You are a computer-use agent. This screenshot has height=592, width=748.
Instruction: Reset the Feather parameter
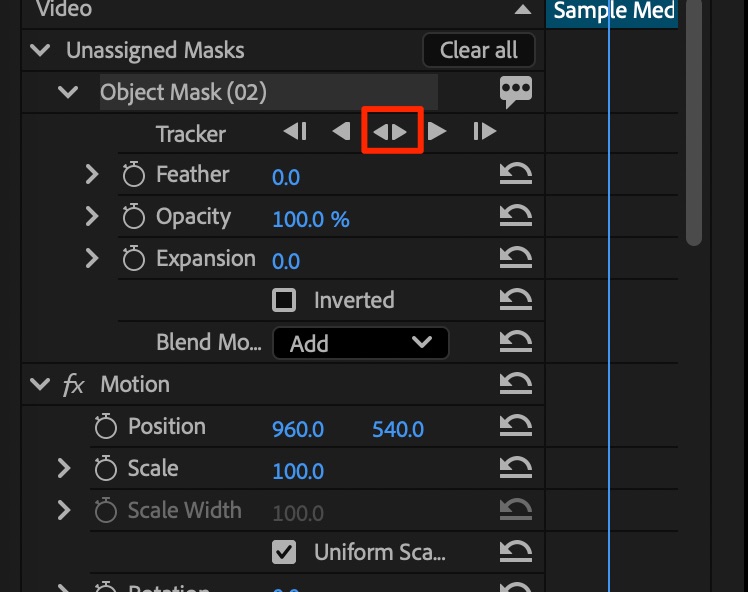[x=515, y=175]
